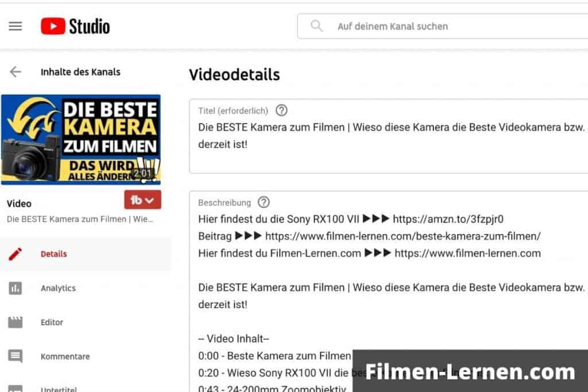Click the https://www.filmen-lernen.com URL text
This screenshot has width=588, height=392.
467,253
